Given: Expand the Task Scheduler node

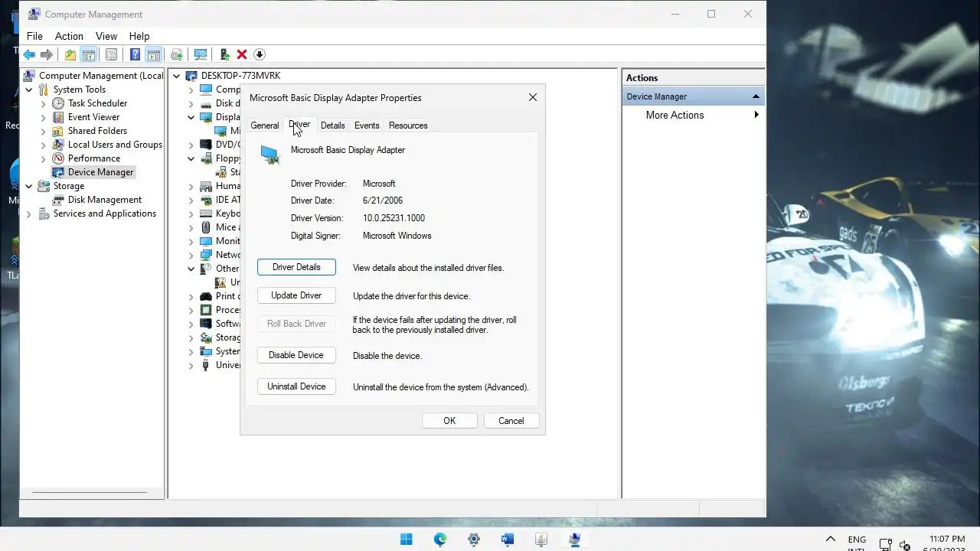Looking at the screenshot, I should [44, 103].
